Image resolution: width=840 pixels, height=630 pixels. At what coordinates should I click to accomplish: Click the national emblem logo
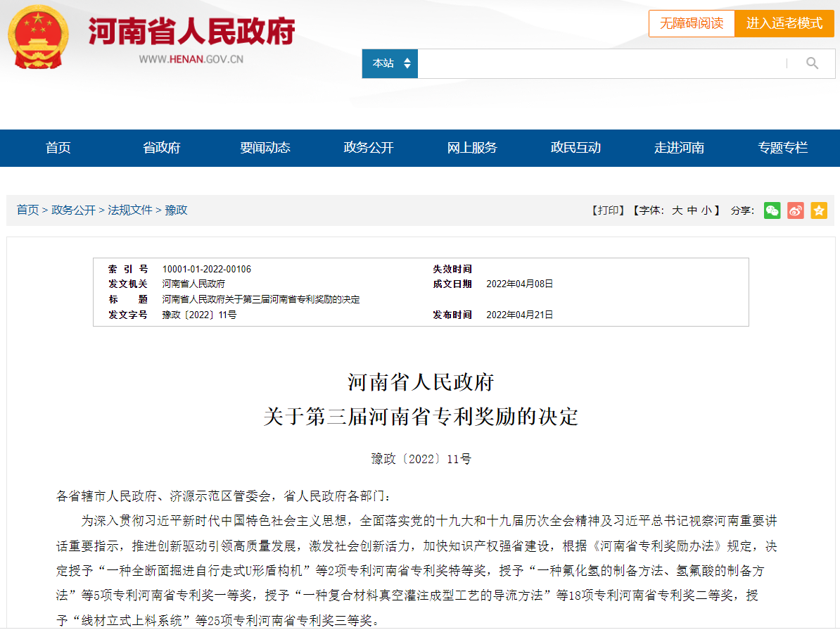pos(38,37)
